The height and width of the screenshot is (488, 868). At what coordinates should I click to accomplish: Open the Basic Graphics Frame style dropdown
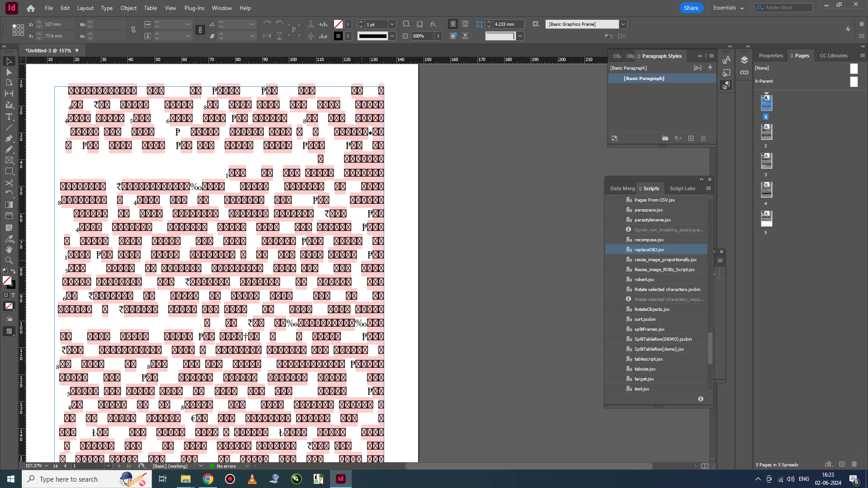[x=623, y=24]
